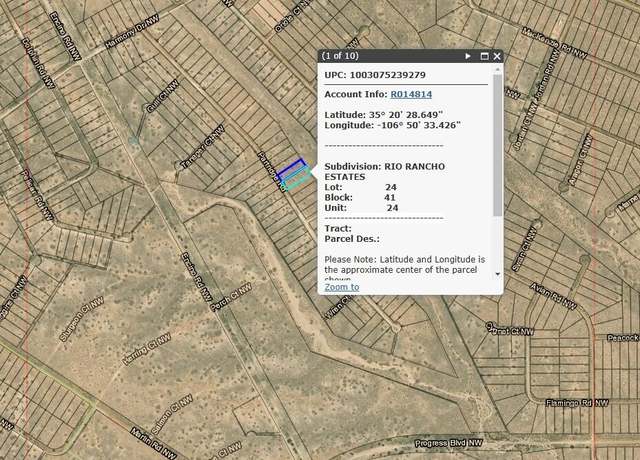Click the Parcel Des.: label
Viewport: 640px width, 460px height.
352,239
